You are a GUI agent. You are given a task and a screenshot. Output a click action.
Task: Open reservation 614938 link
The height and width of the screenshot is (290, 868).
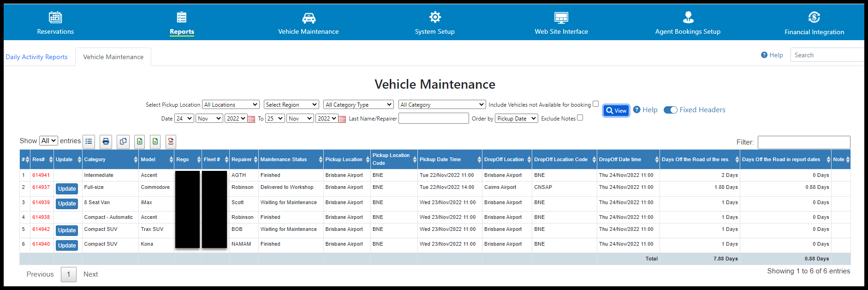click(x=41, y=217)
